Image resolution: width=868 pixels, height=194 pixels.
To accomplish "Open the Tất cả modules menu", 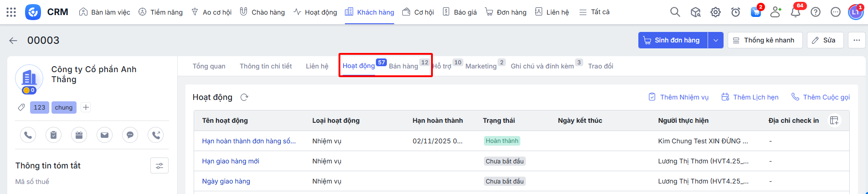I will [594, 12].
